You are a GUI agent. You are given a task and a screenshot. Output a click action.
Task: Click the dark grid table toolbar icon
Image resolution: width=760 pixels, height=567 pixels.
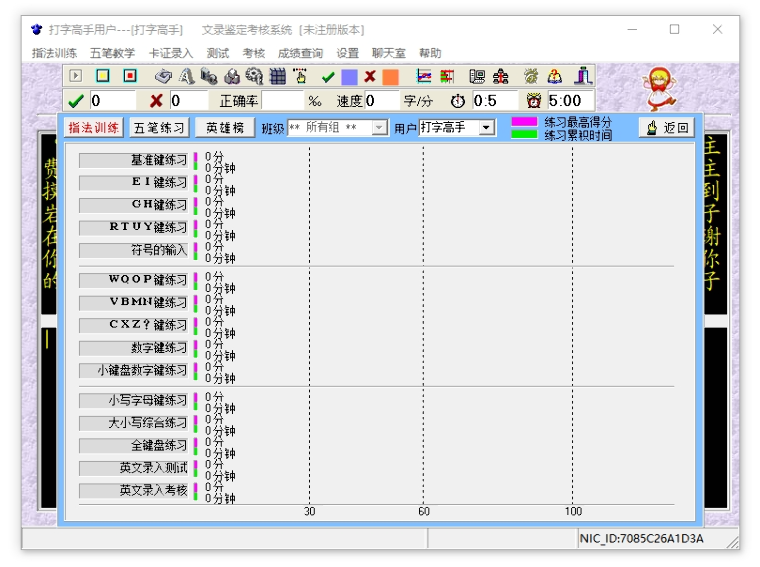277,77
